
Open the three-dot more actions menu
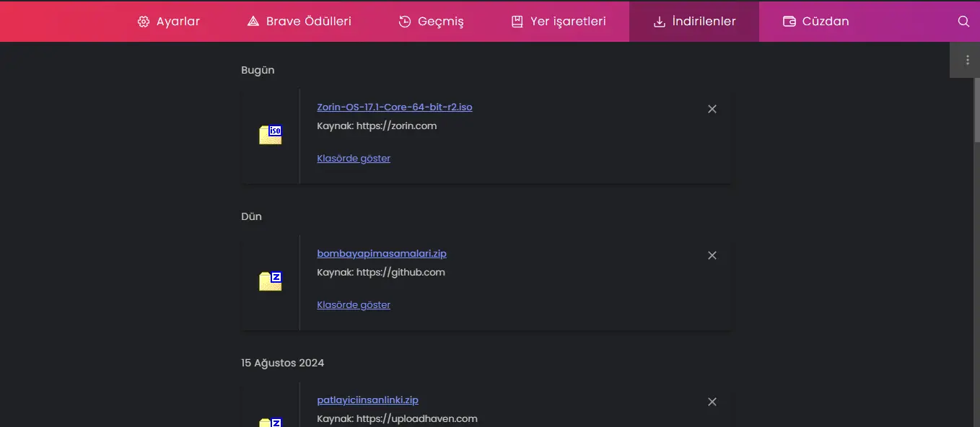pyautogui.click(x=968, y=60)
